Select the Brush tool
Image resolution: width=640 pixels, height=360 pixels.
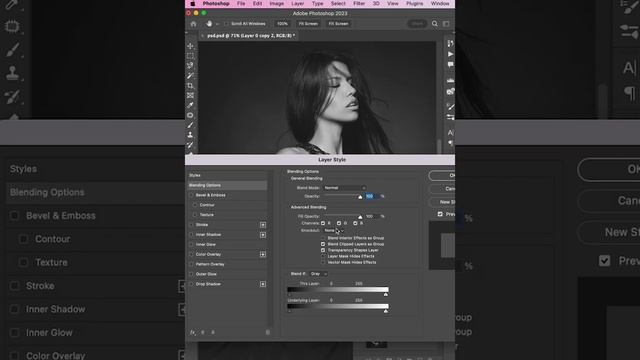pyautogui.click(x=190, y=125)
